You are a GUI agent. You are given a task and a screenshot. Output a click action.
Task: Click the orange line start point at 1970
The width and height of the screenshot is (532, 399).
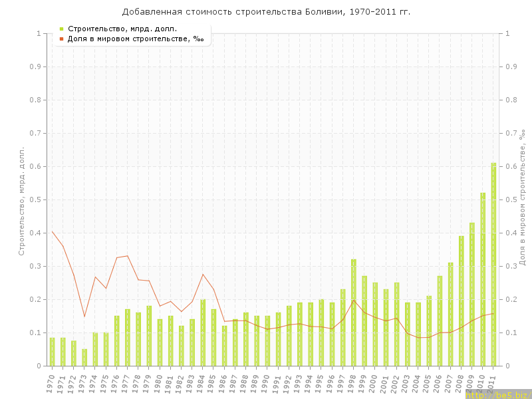coord(53,231)
